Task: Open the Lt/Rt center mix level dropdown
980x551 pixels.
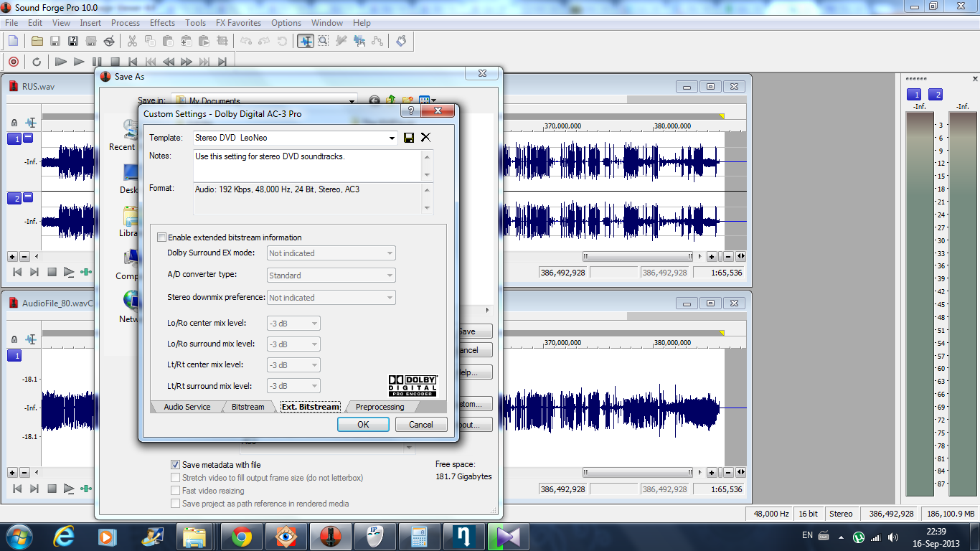Action: 293,365
